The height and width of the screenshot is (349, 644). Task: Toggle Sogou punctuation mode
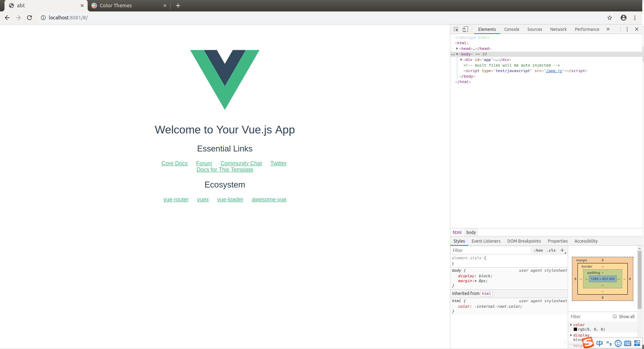pyautogui.click(x=609, y=343)
